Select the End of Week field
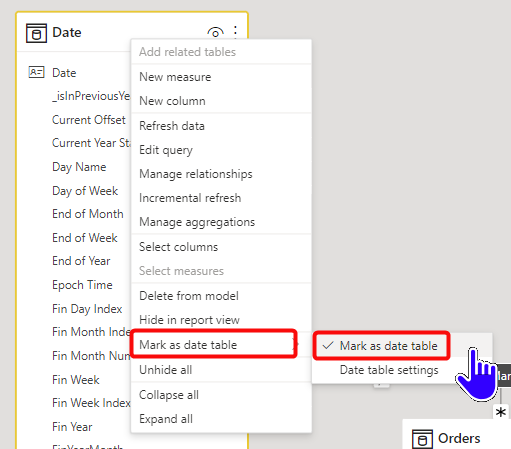511x449 pixels. click(85, 238)
